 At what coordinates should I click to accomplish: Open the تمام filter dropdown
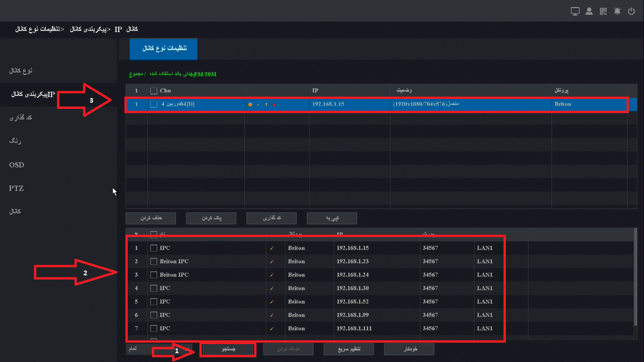[160, 349]
